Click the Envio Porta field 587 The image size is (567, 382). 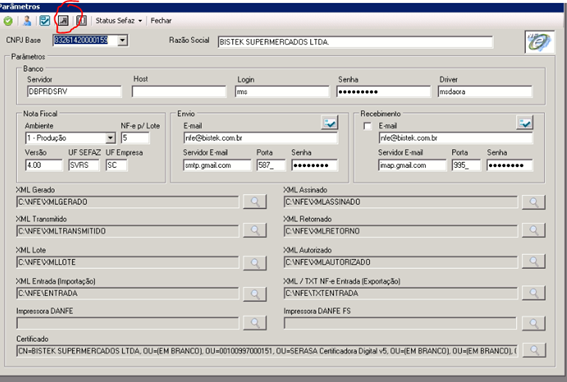click(271, 165)
